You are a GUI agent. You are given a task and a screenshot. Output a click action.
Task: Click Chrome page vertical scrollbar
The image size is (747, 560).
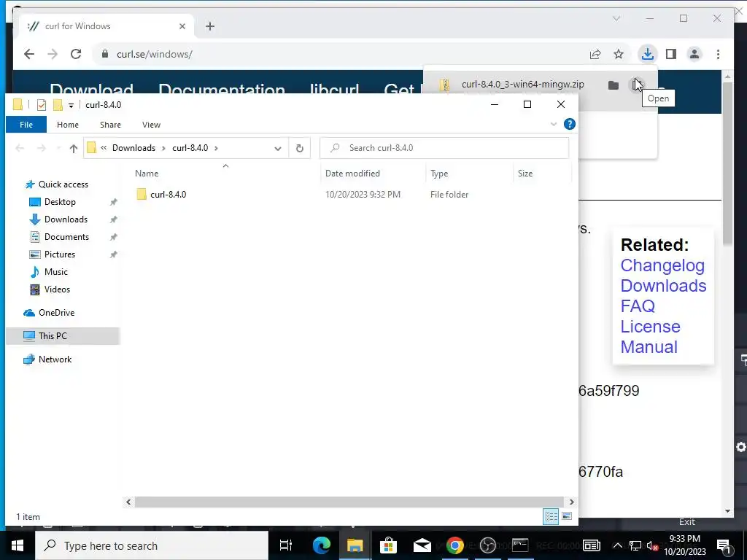pyautogui.click(x=727, y=164)
